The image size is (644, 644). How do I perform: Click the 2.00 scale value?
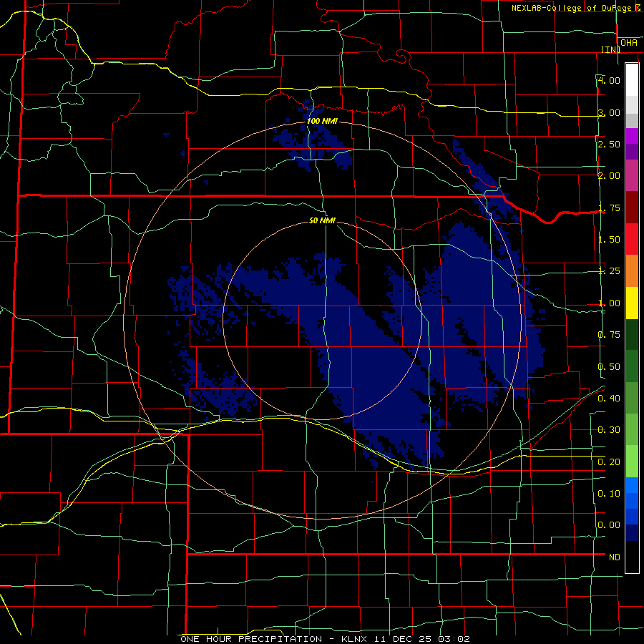point(609,176)
